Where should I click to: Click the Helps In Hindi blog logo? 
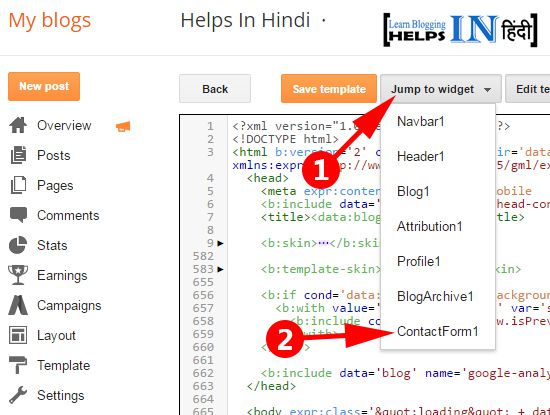click(461, 29)
